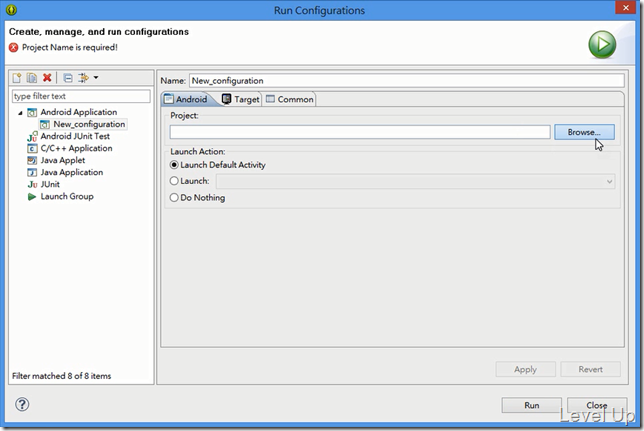The height and width of the screenshot is (431, 644).
Task: Select JUnit in the tree
Action: 50,184
